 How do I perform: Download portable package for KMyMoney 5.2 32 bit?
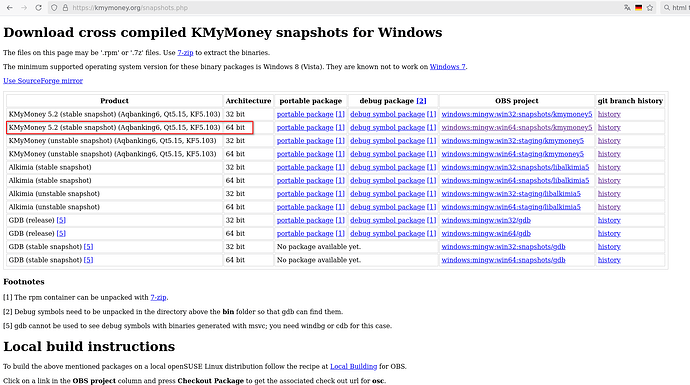305,114
